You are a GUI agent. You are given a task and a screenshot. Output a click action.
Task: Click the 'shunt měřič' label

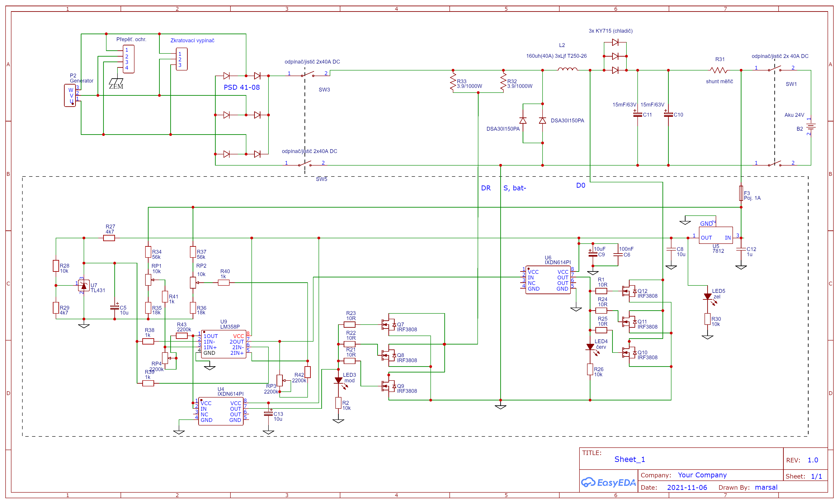pyautogui.click(x=720, y=81)
